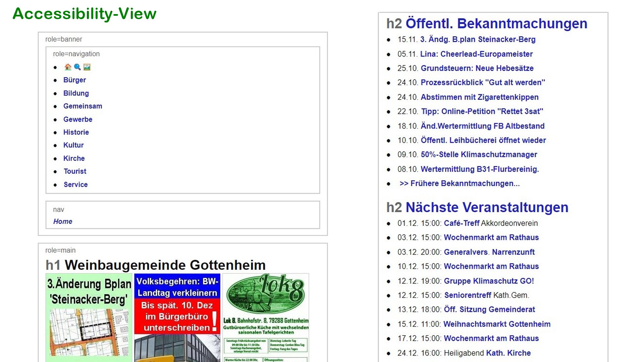This screenshot has height=362, width=644.
Task: Show Frühere Bekanntmachungen older announcements
Action: pos(460,184)
